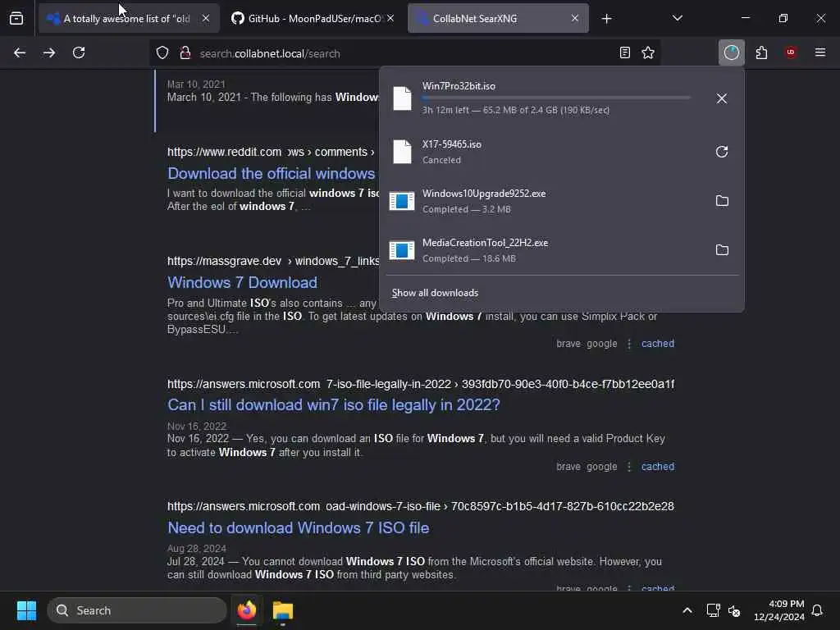Open File Explorer from taskbar

(282, 610)
